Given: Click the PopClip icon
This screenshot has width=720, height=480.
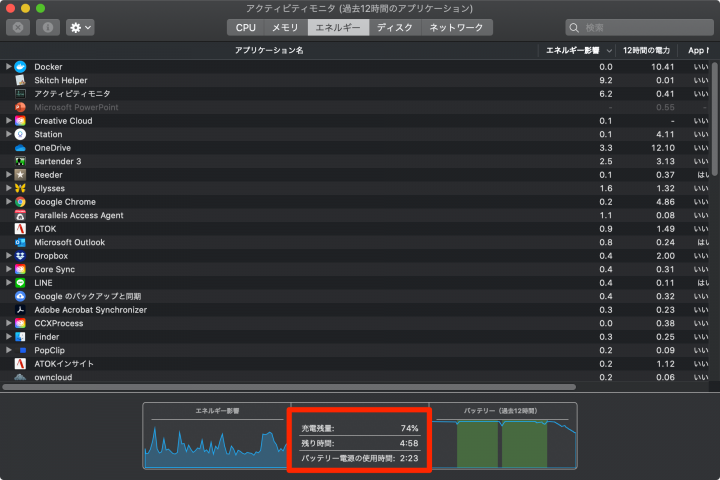Looking at the screenshot, I should [22, 350].
